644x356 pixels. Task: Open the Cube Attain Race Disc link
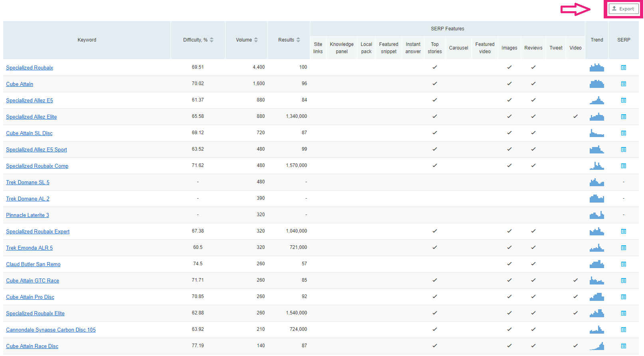point(32,346)
